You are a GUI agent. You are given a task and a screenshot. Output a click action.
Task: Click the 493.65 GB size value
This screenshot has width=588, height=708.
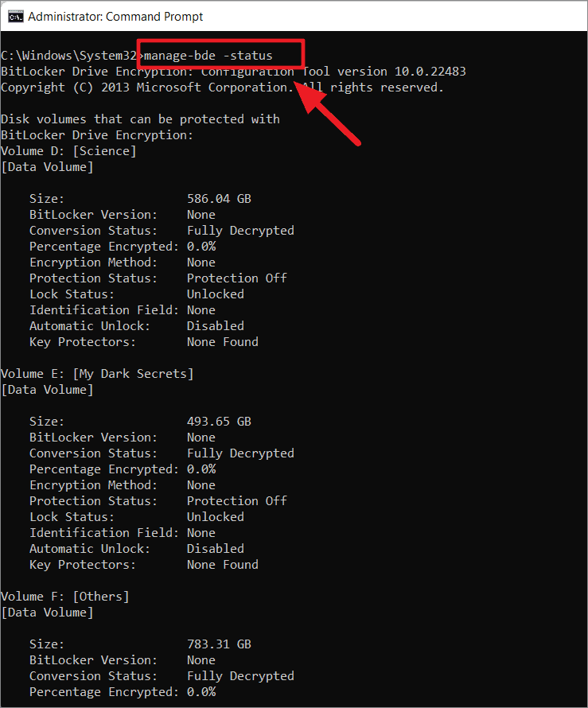(x=219, y=422)
